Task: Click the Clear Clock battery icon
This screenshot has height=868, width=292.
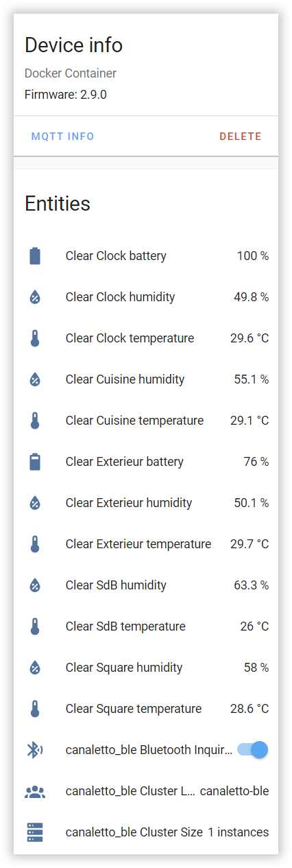Action: tap(35, 256)
